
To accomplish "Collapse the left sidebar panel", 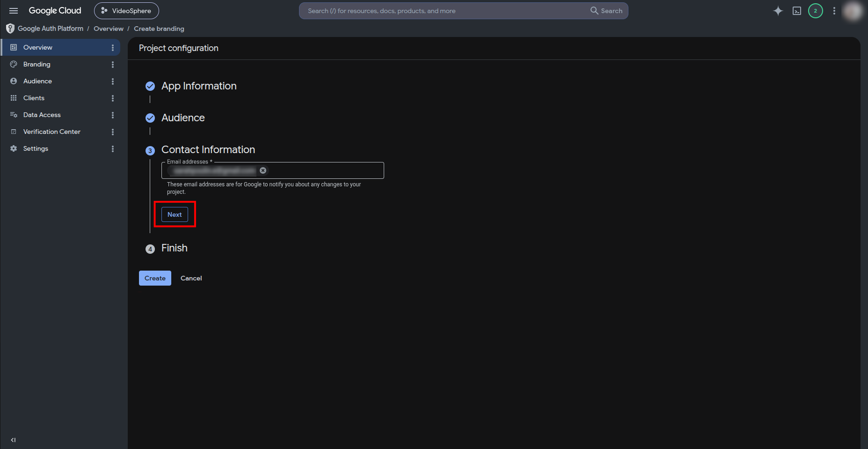I will pyautogui.click(x=13, y=440).
